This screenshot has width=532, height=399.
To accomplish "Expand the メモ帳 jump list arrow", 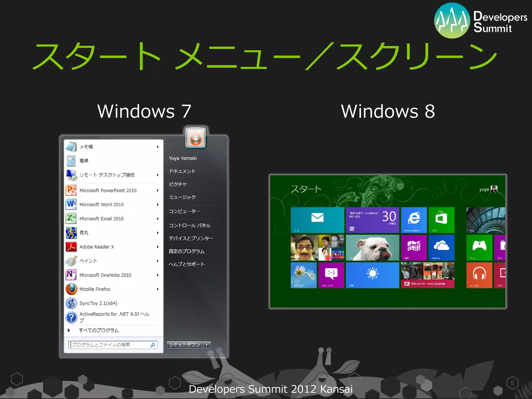I will (x=158, y=147).
